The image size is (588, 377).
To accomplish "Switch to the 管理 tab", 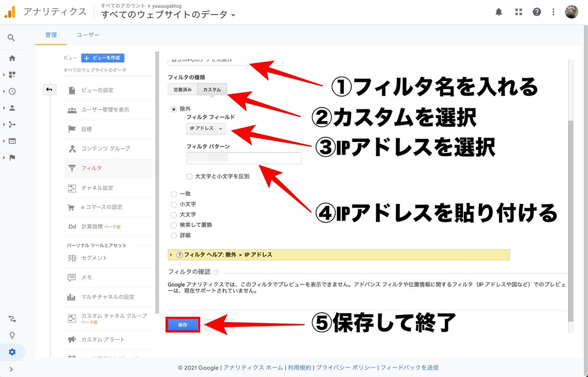I will (51, 35).
